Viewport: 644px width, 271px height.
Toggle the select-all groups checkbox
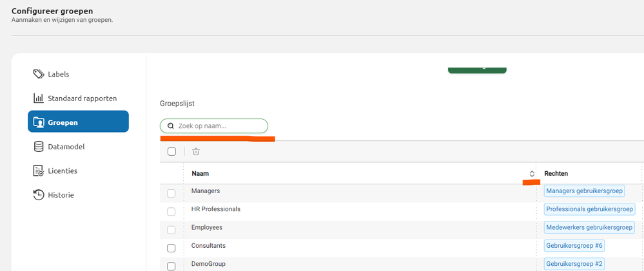[x=171, y=151]
